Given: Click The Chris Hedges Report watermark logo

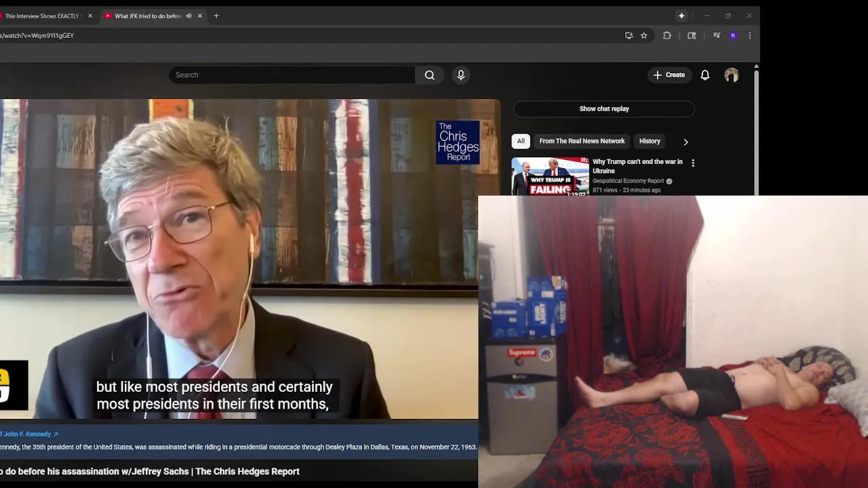Looking at the screenshot, I should coord(458,142).
